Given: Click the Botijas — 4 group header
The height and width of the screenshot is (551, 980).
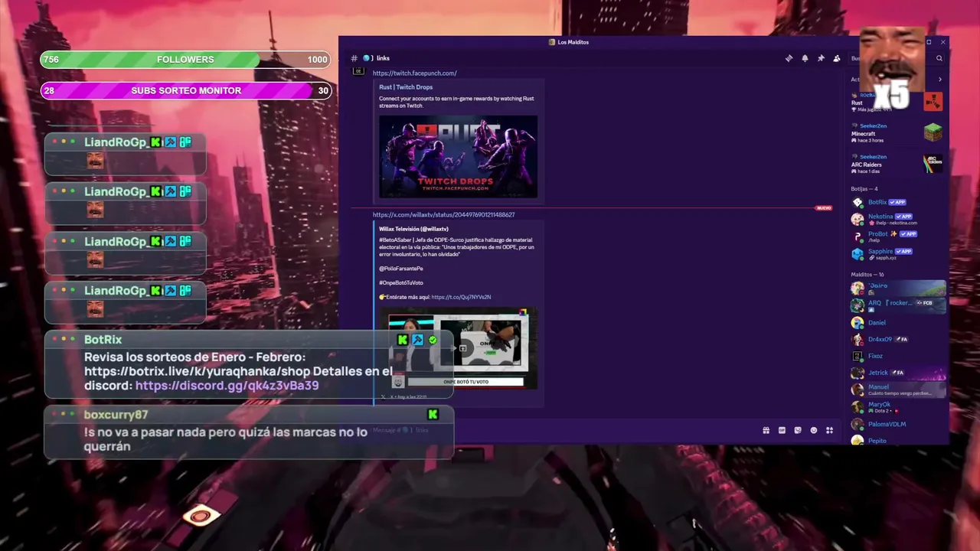Looking at the screenshot, I should point(864,189).
